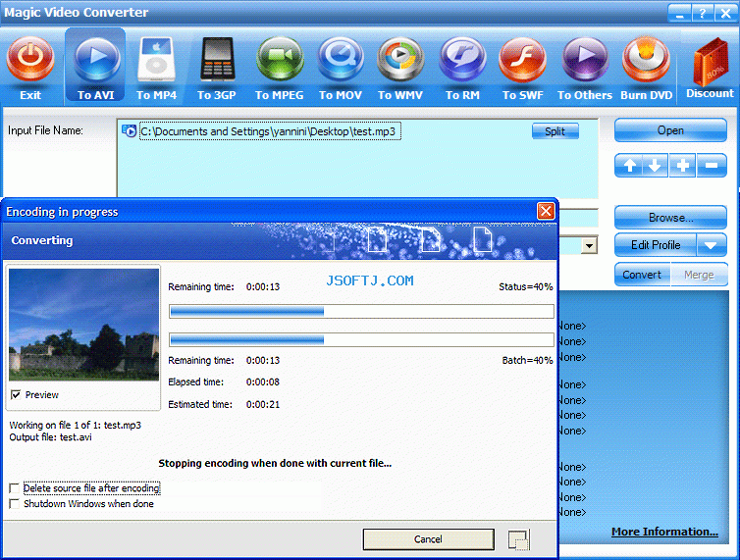Image resolution: width=740 pixels, height=560 pixels.
Task: Click the video preview thumbnail
Action: (84, 325)
